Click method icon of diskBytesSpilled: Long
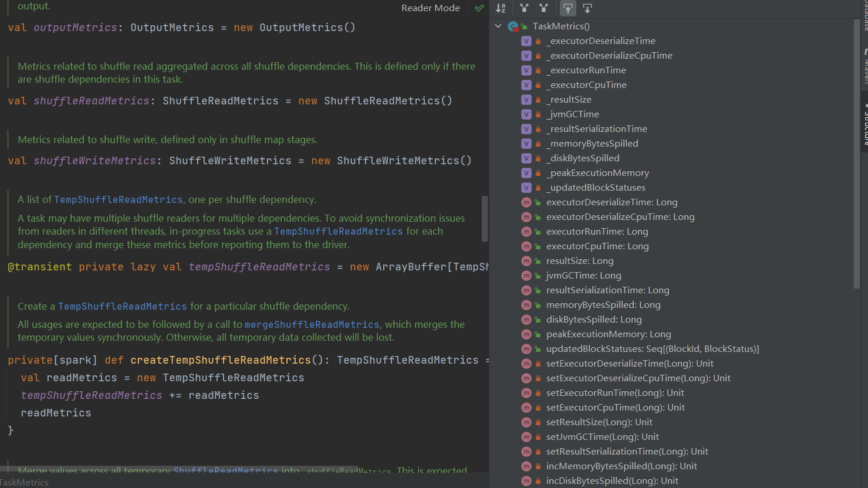Screen dimensions: 868x488 [526, 320]
